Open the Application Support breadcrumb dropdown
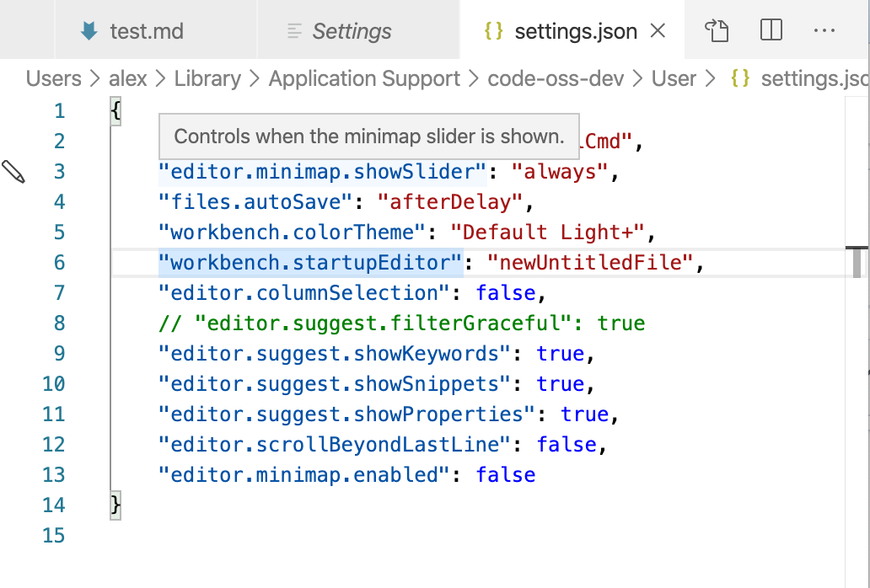Viewport: 870px width, 588px height. click(x=364, y=78)
